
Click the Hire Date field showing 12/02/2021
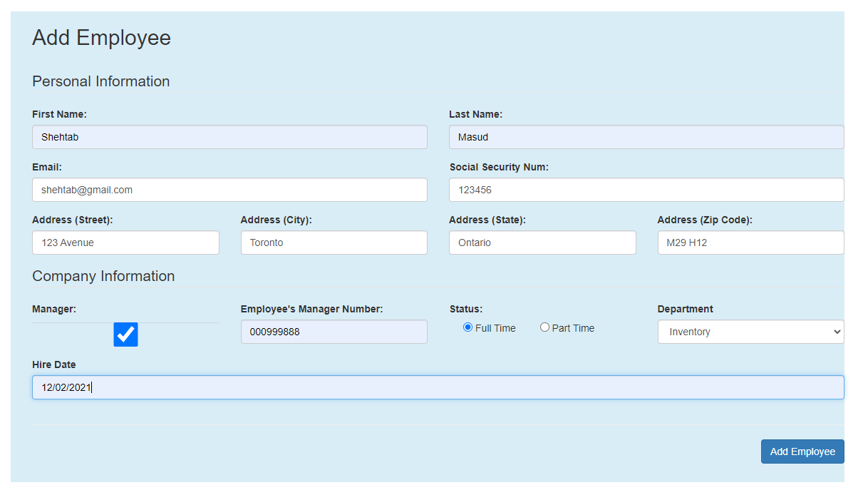tap(438, 387)
